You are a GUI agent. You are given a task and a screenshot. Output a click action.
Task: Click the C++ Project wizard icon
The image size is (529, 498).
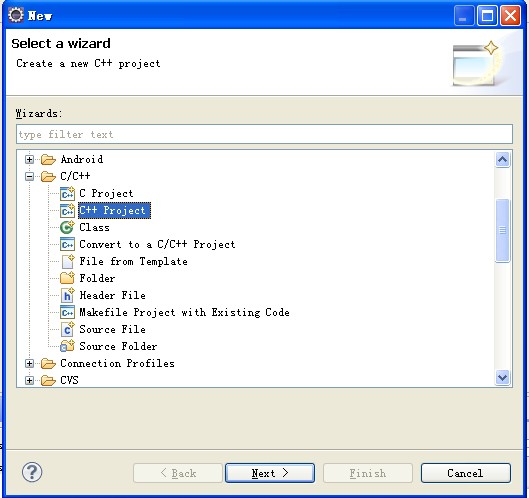click(67, 211)
